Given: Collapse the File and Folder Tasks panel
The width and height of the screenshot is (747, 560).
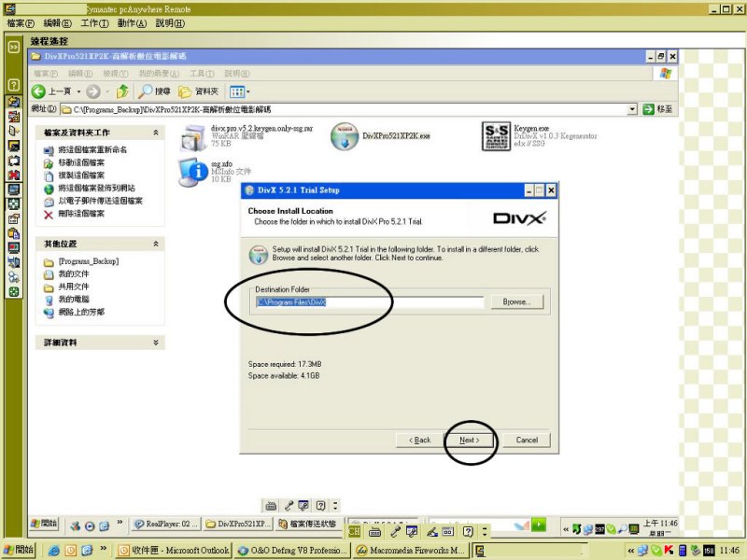Looking at the screenshot, I should click(156, 133).
